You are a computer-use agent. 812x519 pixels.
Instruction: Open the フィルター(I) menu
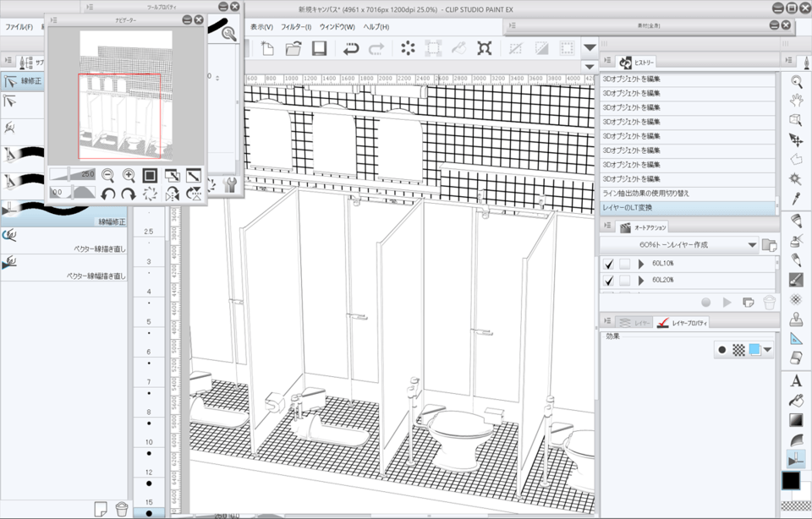point(296,27)
